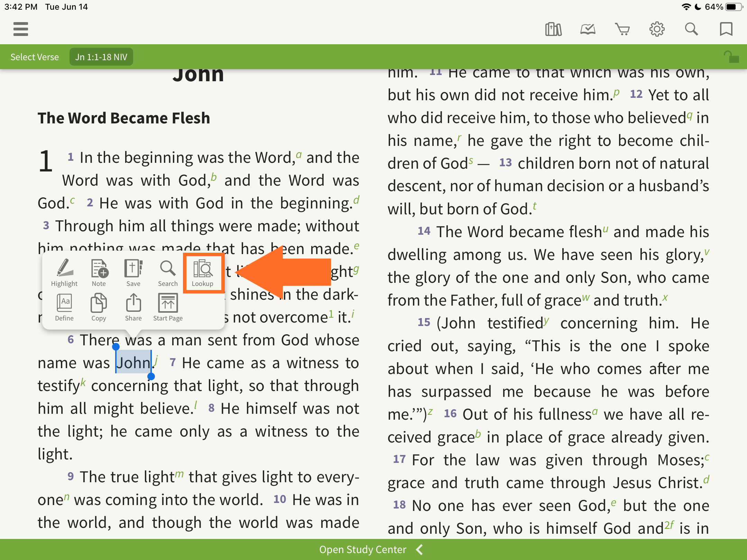Open footnote e after 'been made.'
Image resolution: width=747 pixels, height=560 pixels.
click(357, 246)
